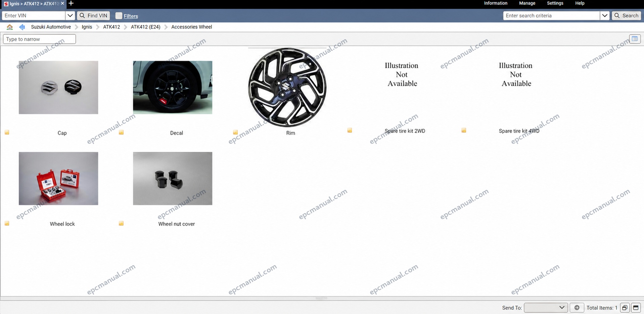Click the Find VIN button
The image size is (644, 314).
[94, 15]
